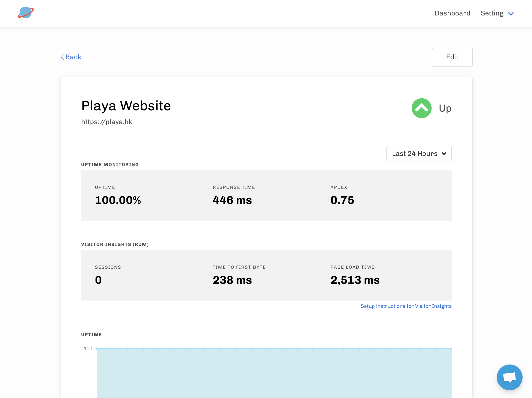532x398 pixels.
Task: Open the Last 24 Hours dropdown
Action: point(419,154)
